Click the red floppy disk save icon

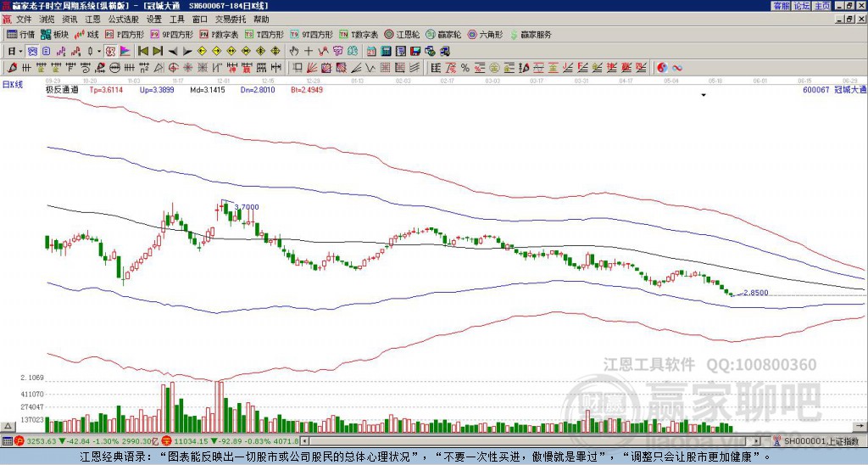415,51
